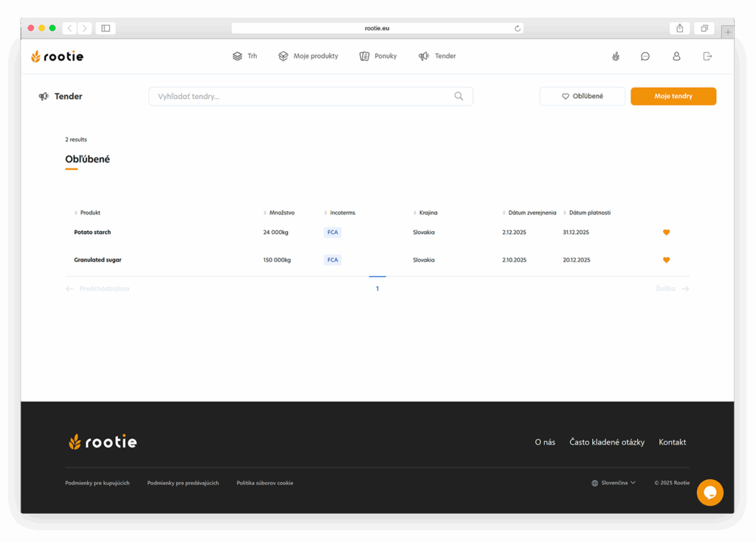Viewport: 756px width, 542px height.
Task: Focus the Vyhľadať tendry search field
Action: click(x=303, y=96)
